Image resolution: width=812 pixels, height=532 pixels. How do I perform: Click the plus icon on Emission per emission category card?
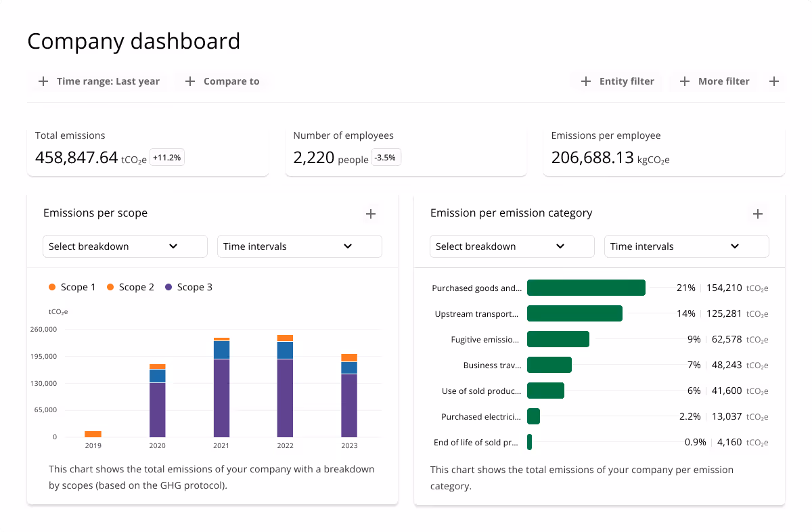point(758,214)
